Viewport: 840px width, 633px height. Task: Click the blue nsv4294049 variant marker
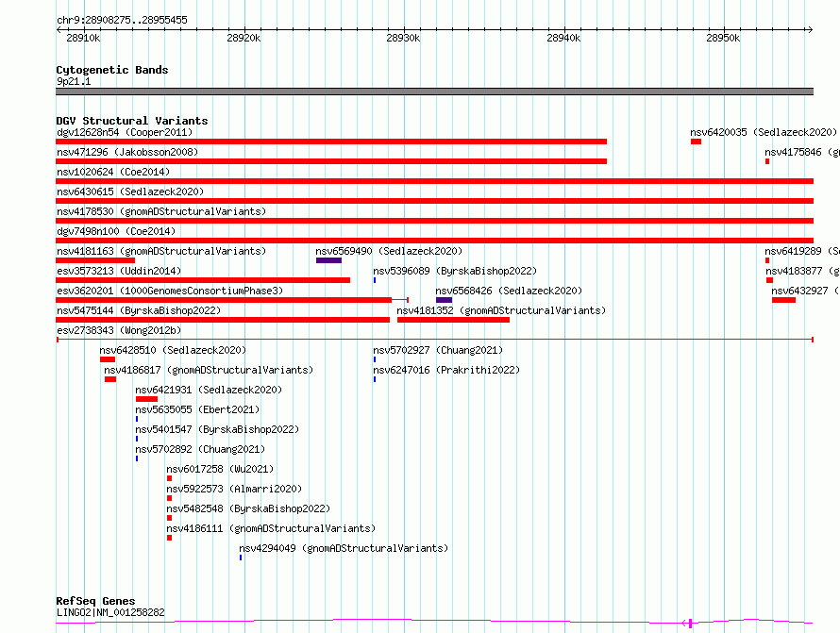coord(241,558)
